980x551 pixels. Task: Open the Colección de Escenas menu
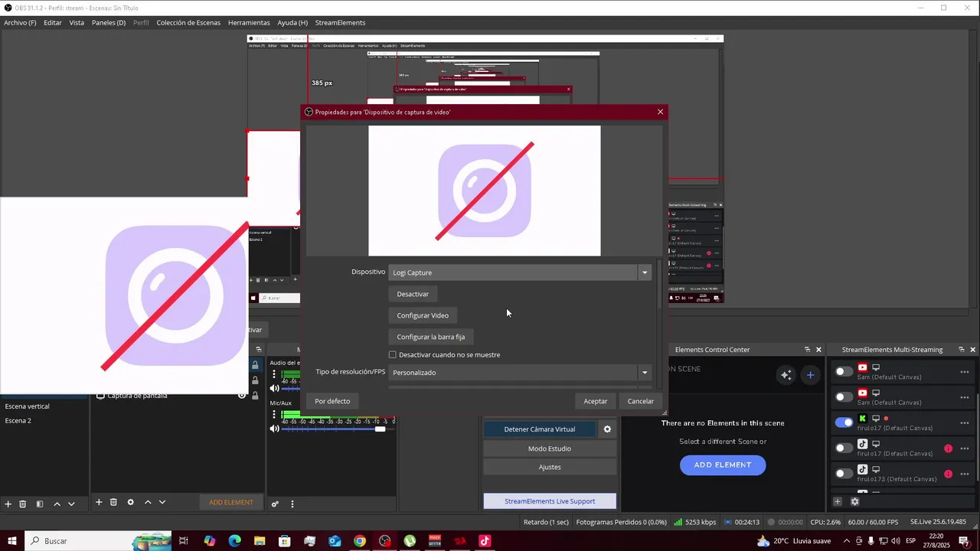click(x=188, y=23)
